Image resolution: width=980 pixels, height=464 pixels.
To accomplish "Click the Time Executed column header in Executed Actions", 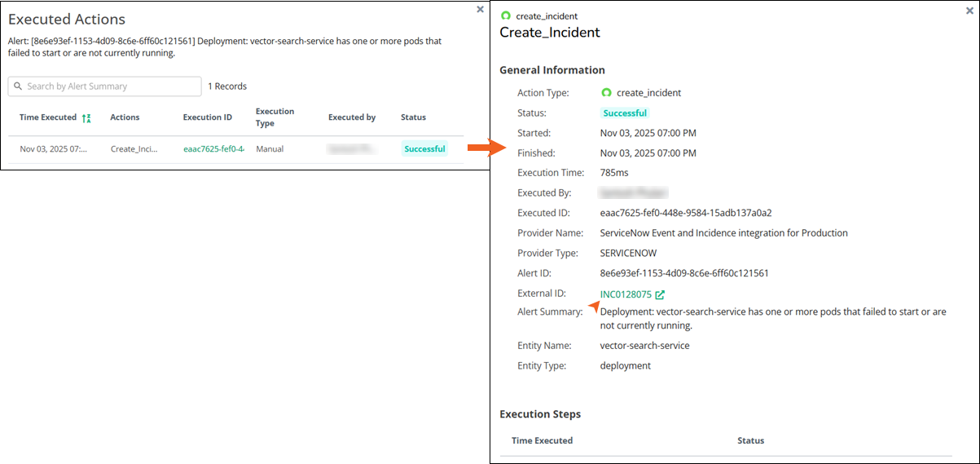I will tap(48, 117).
